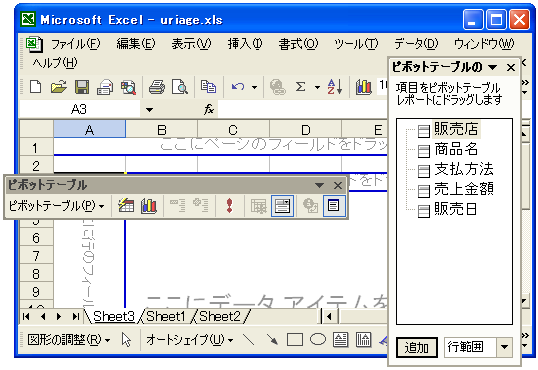Screen dimensions: 538x370
Task: Open the データ(D) menu
Action: pyautogui.click(x=416, y=44)
